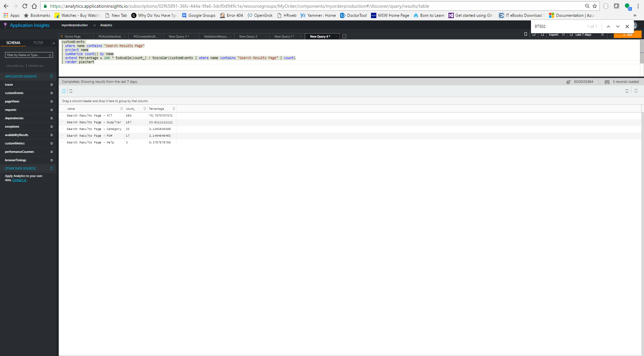Click the 23.6111111111 percentage cell
This screenshot has height=356, width=644.
coord(161,122)
